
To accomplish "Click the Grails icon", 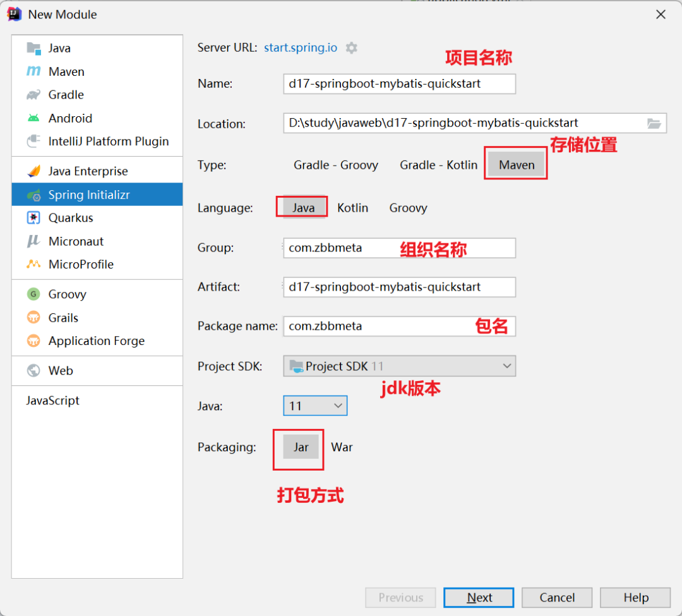I will (x=33, y=318).
